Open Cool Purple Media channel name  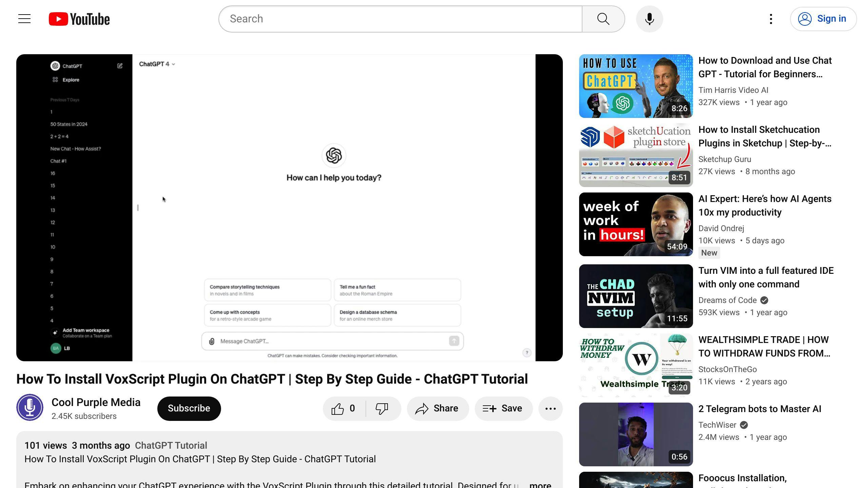(x=96, y=402)
